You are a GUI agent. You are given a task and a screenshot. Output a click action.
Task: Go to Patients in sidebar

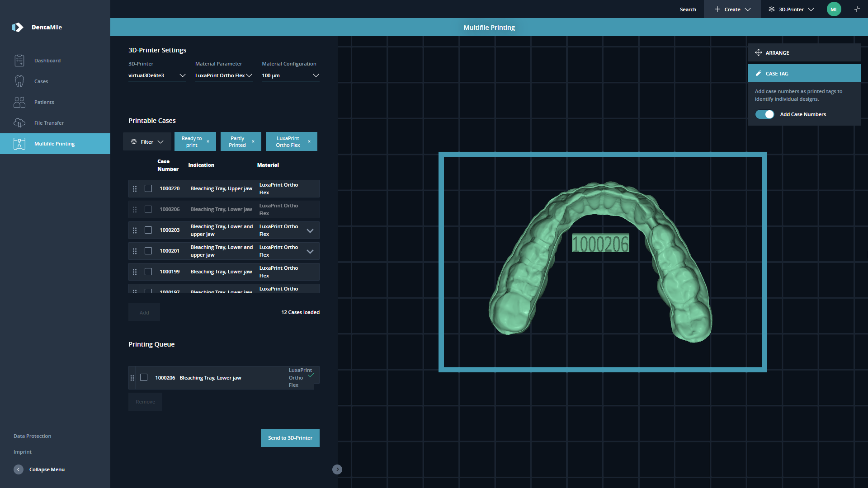44,102
